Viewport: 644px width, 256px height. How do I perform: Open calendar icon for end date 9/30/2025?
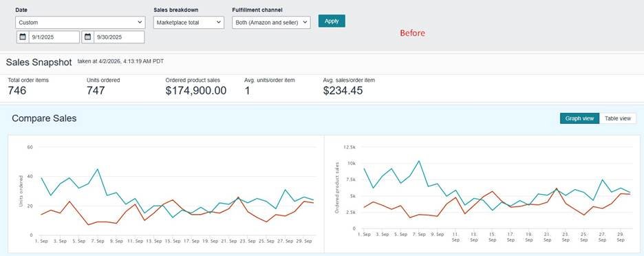tap(87, 37)
